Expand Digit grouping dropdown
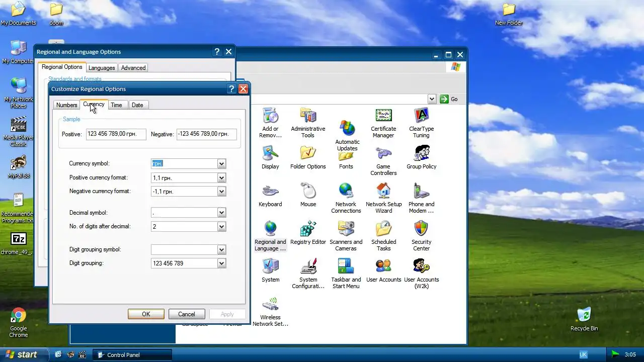644x362 pixels. pos(221,263)
